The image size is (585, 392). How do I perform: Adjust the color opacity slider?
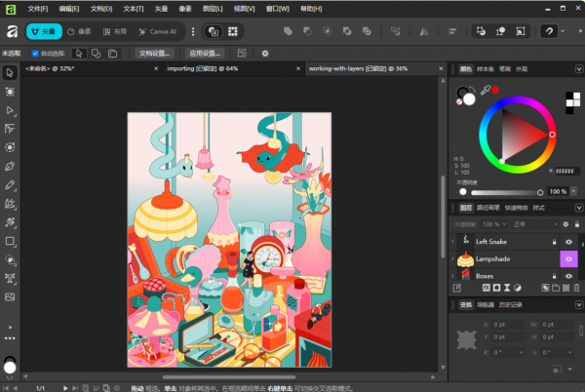pos(505,192)
